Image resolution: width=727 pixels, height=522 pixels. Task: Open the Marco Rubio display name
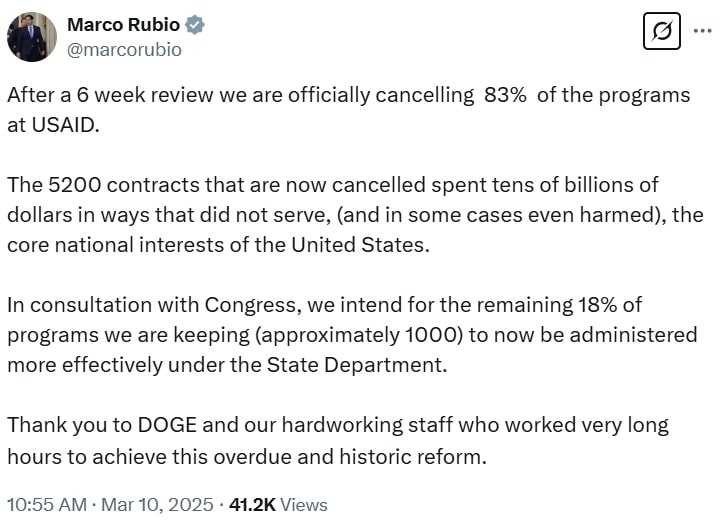[x=123, y=25]
